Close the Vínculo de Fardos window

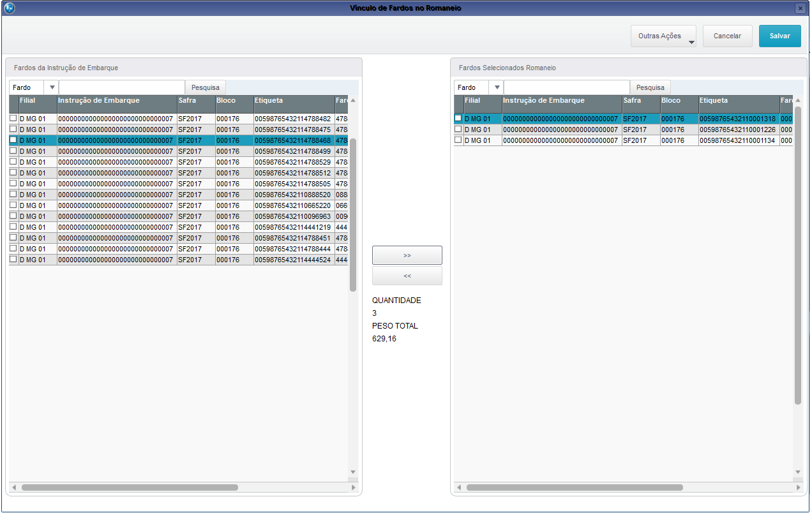pyautogui.click(x=800, y=8)
